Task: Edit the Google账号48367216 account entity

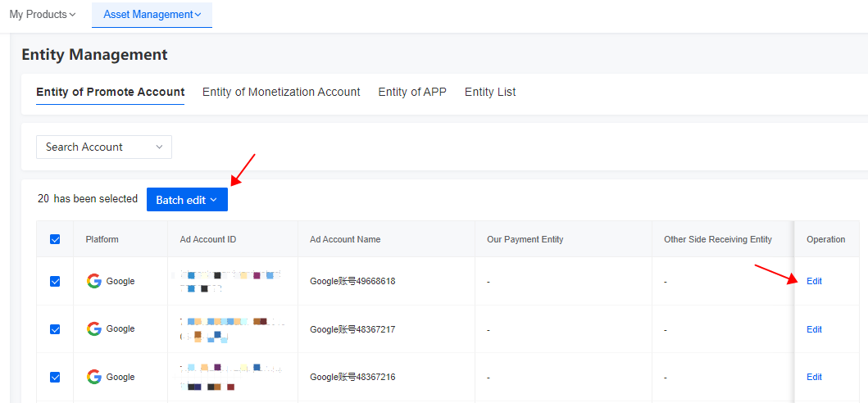Action: click(x=814, y=377)
